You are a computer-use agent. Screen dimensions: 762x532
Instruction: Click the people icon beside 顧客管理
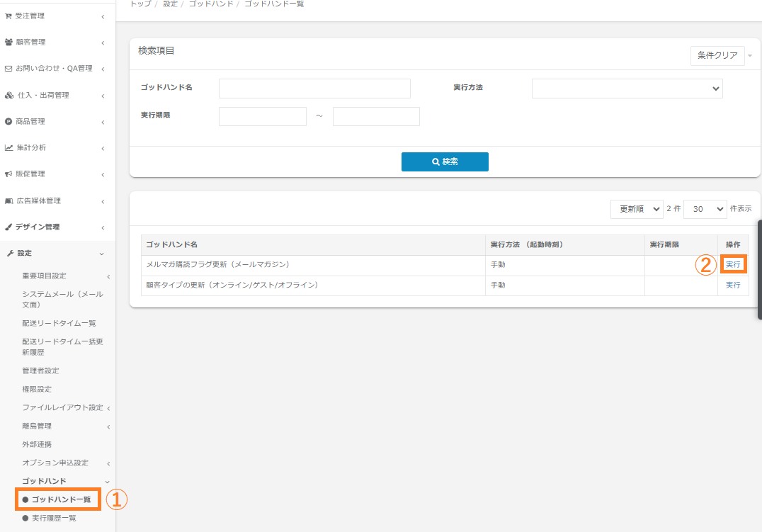click(x=8, y=43)
